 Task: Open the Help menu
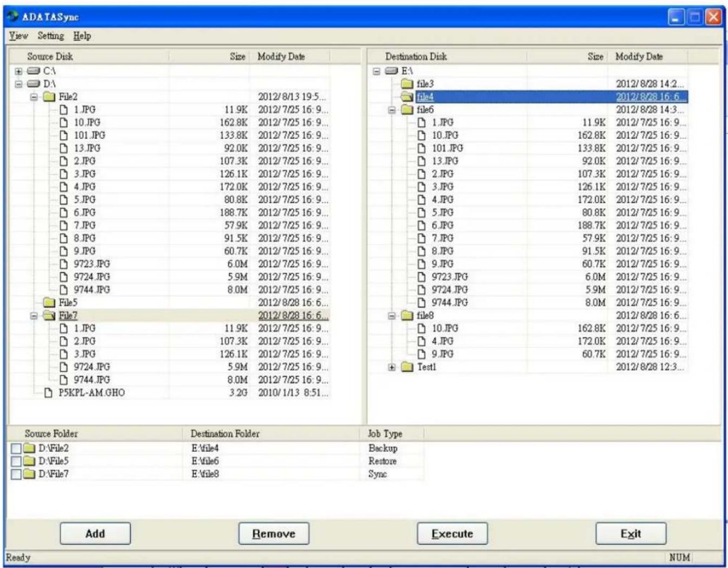pyautogui.click(x=82, y=36)
